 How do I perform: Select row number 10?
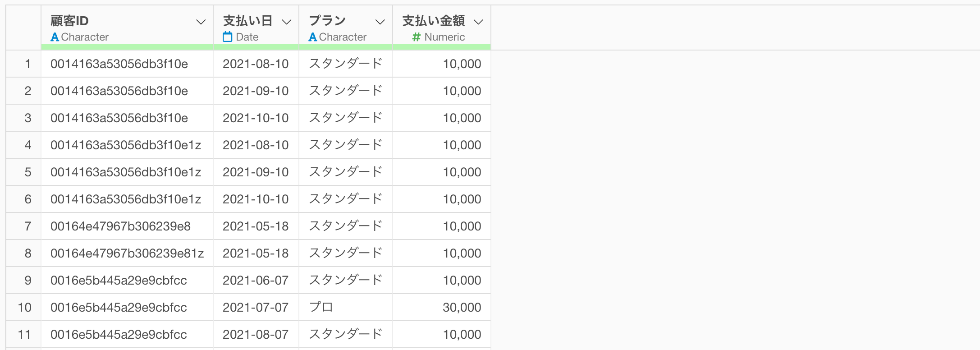[24, 308]
